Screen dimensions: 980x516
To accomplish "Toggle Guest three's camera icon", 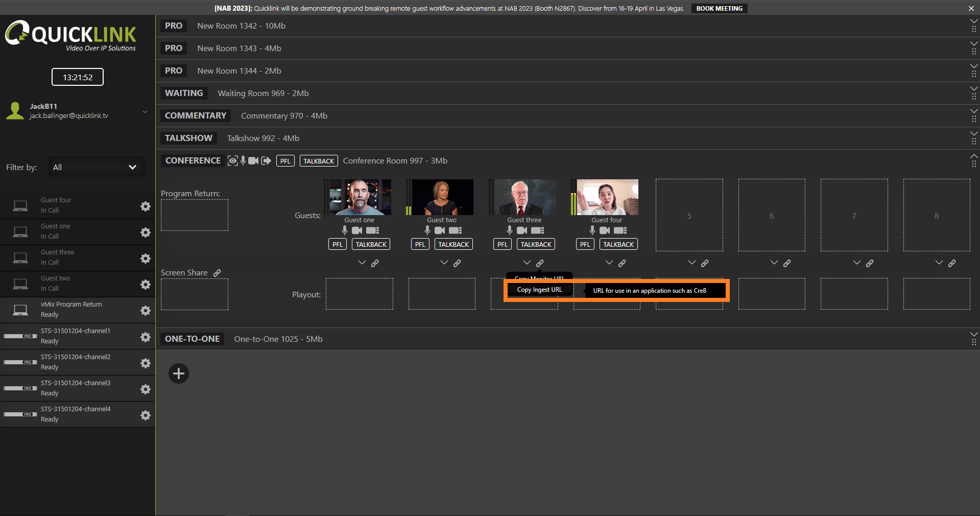I will click(522, 230).
